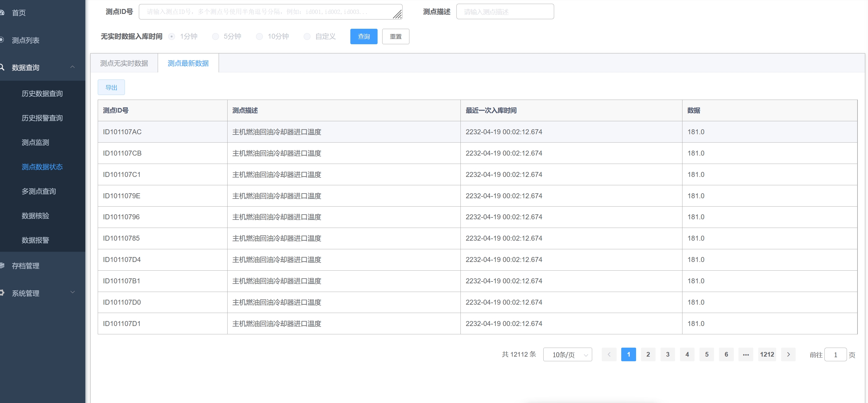Open 历史数据查询 submenu item
The image size is (868, 403).
click(42, 94)
